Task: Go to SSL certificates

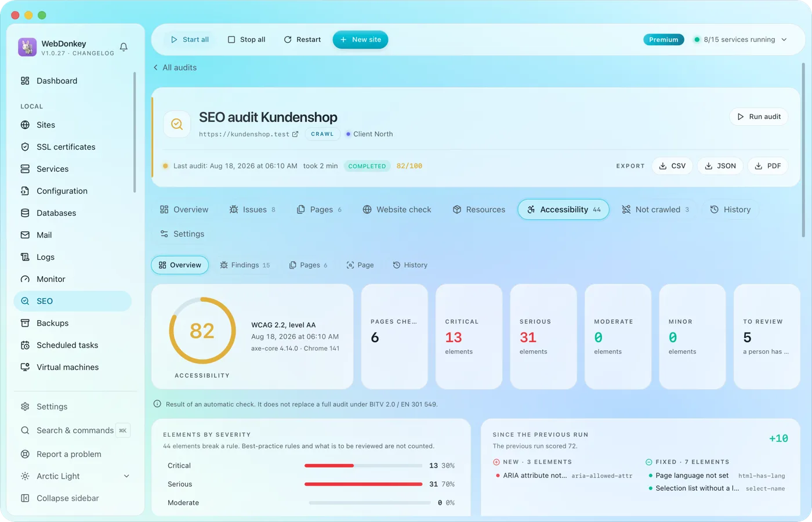Action: (72, 147)
